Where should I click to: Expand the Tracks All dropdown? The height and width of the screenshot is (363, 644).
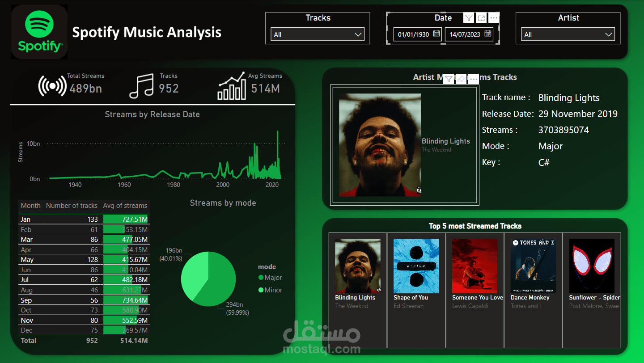coord(358,34)
